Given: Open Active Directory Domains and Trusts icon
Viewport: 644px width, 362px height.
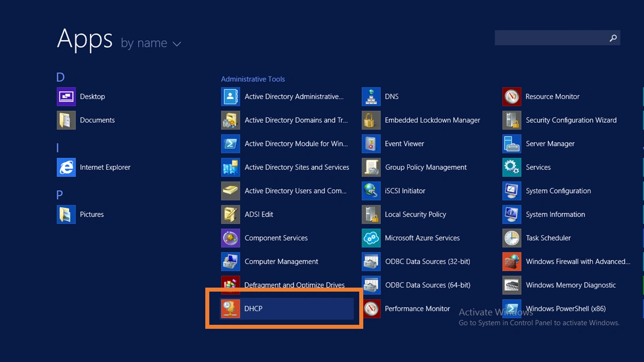Looking at the screenshot, I should tap(230, 120).
